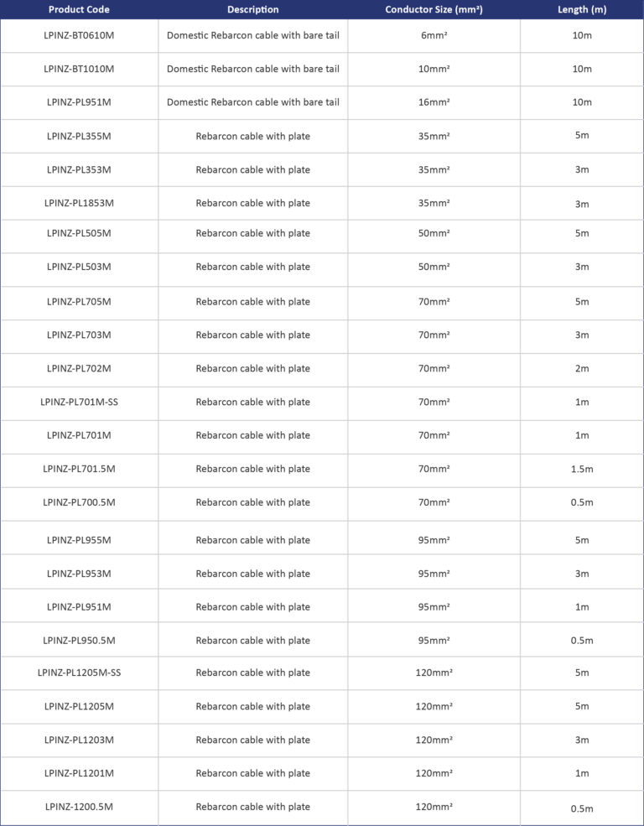644x826 pixels.
Task: Click the Product Code column header
Action: coord(79,10)
